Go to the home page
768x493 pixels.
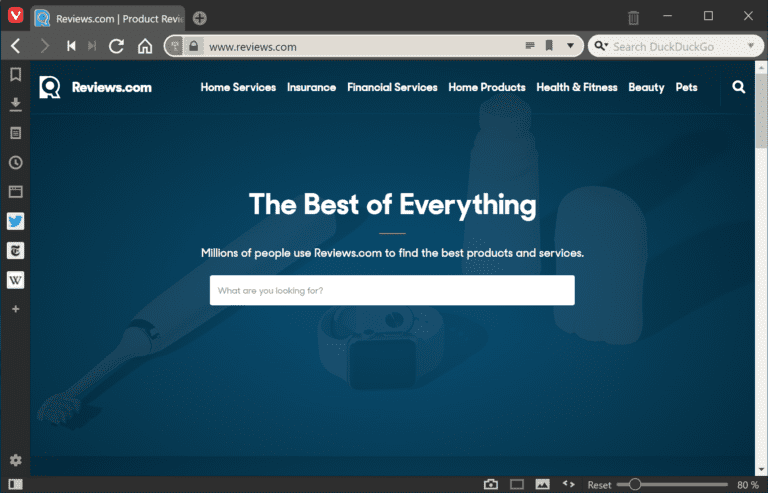point(145,46)
